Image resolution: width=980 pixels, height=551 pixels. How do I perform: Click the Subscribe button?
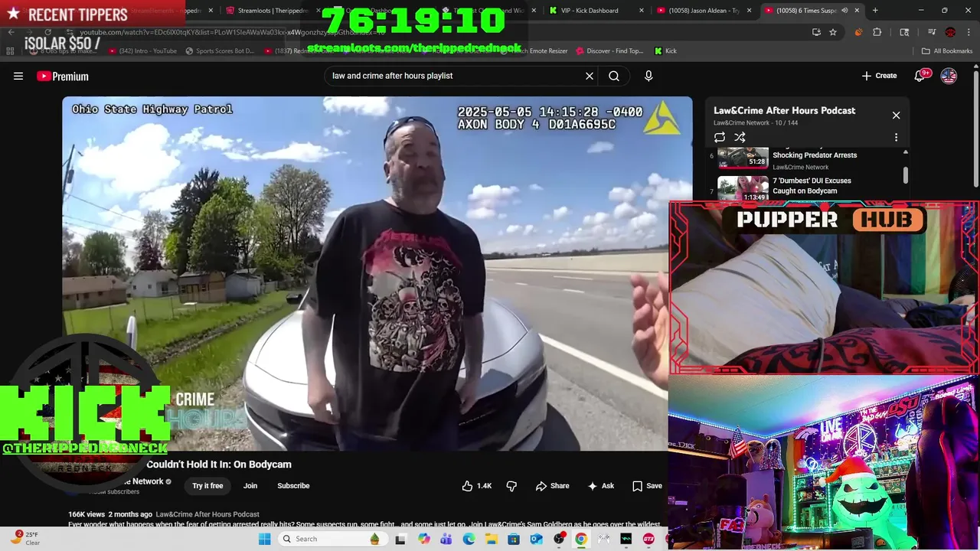point(293,486)
